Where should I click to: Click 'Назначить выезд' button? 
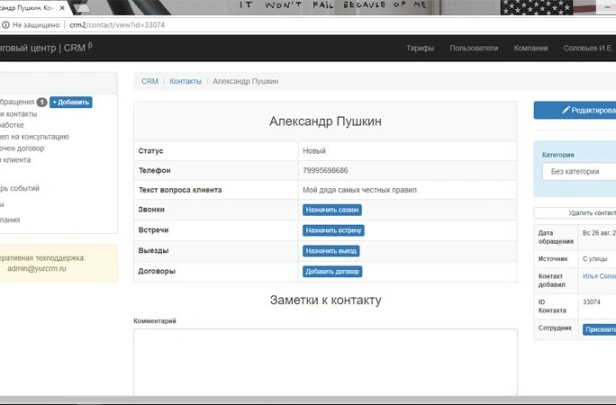pyautogui.click(x=332, y=251)
